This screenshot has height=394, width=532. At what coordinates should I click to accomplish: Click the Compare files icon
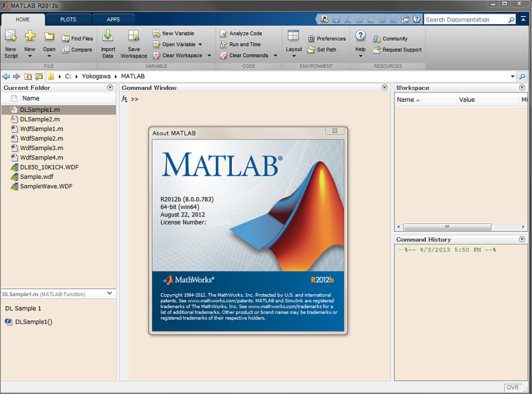click(x=66, y=50)
